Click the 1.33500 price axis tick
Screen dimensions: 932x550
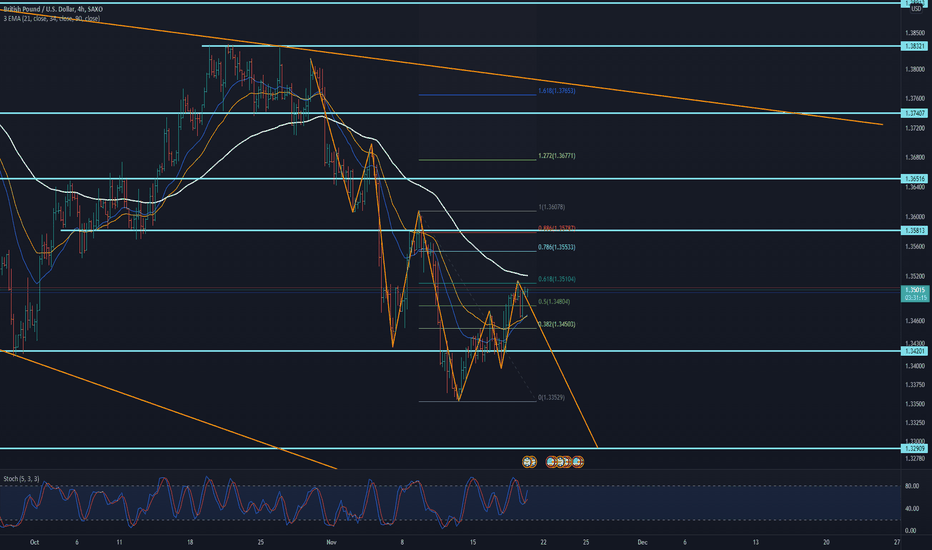(x=915, y=404)
